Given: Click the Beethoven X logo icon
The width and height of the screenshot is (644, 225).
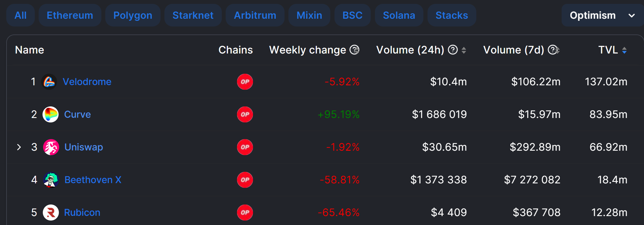Looking at the screenshot, I should point(51,180).
